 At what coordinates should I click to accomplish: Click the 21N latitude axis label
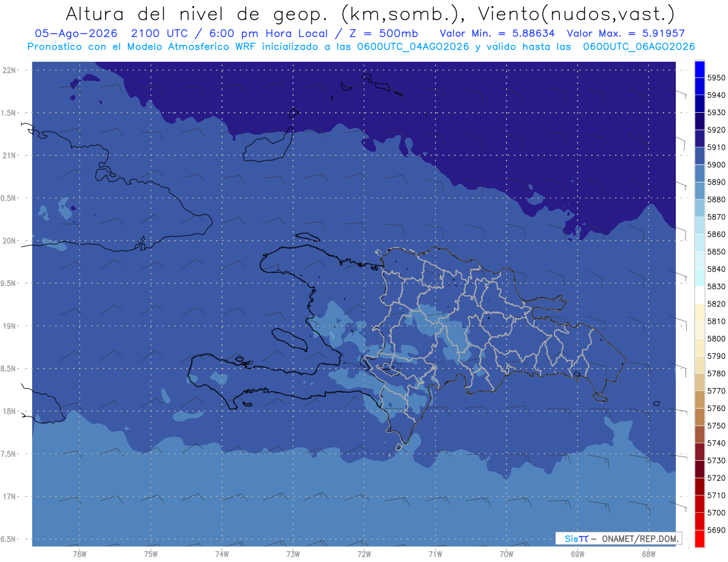(x=10, y=155)
